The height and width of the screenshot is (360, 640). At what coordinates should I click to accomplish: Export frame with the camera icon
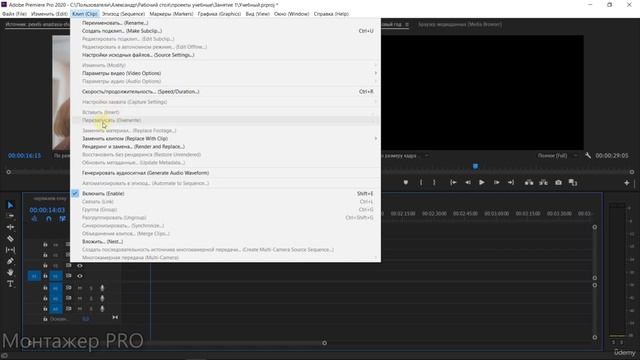pos(558,182)
